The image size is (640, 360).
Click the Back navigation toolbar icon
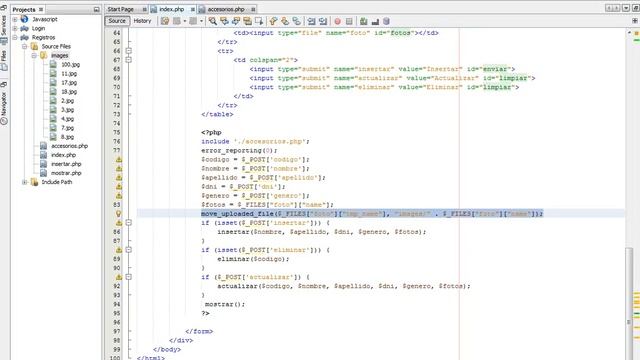click(x=177, y=21)
